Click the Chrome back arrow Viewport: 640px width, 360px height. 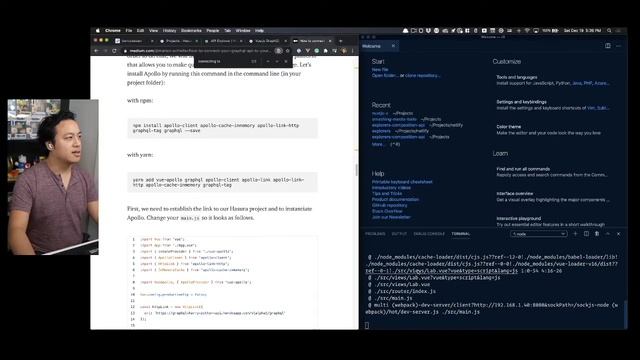pyautogui.click(x=96, y=51)
